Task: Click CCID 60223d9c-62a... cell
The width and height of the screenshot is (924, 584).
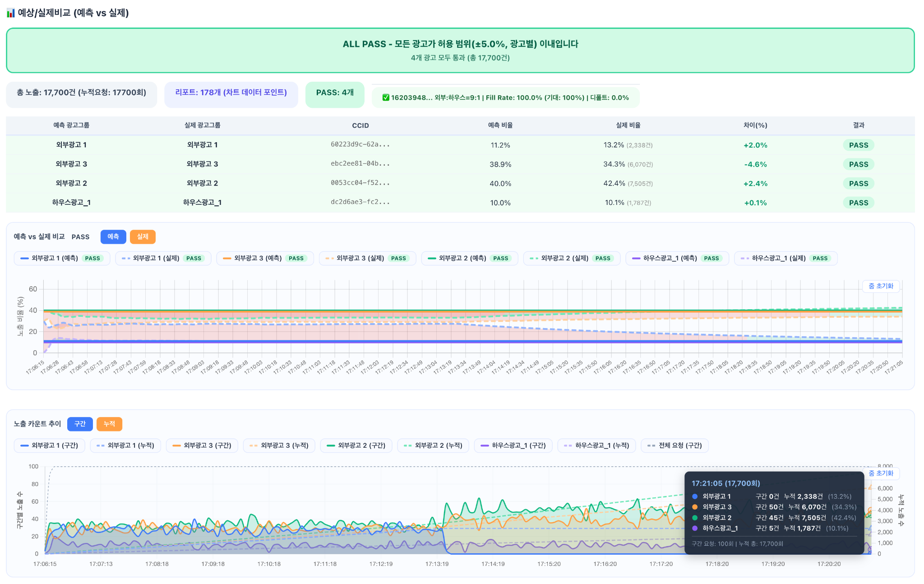Action: pyautogui.click(x=360, y=144)
